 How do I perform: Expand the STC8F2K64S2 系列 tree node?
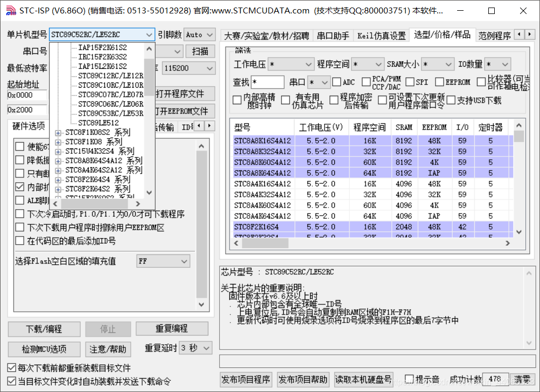(58, 189)
